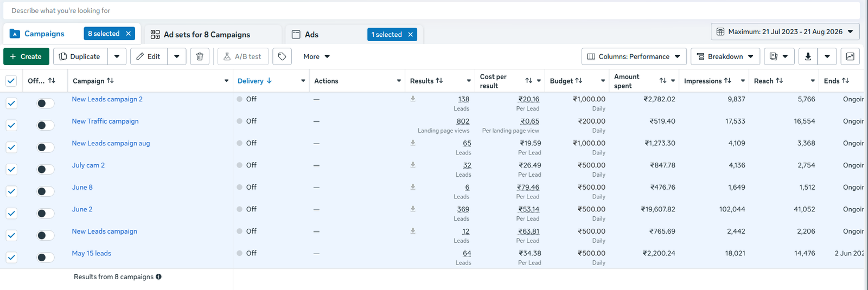Turn on June 8 campaign switch
Screen dimensions: 868x290
click(x=46, y=191)
